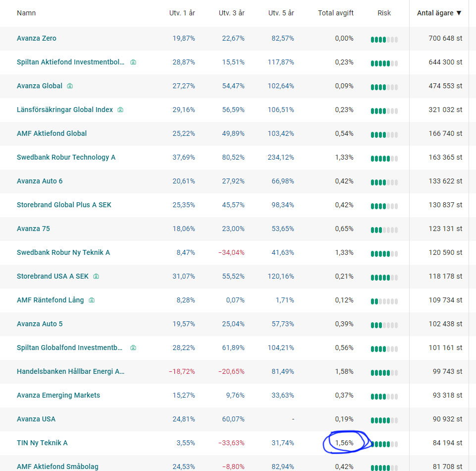
Task: Click the icon next to Storebrand USA A SEK
Action: (96, 277)
